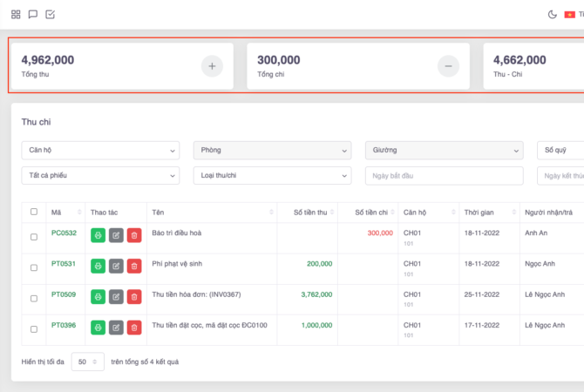
Task: Click the minus icon on Tổng chi card
Action: click(x=448, y=66)
